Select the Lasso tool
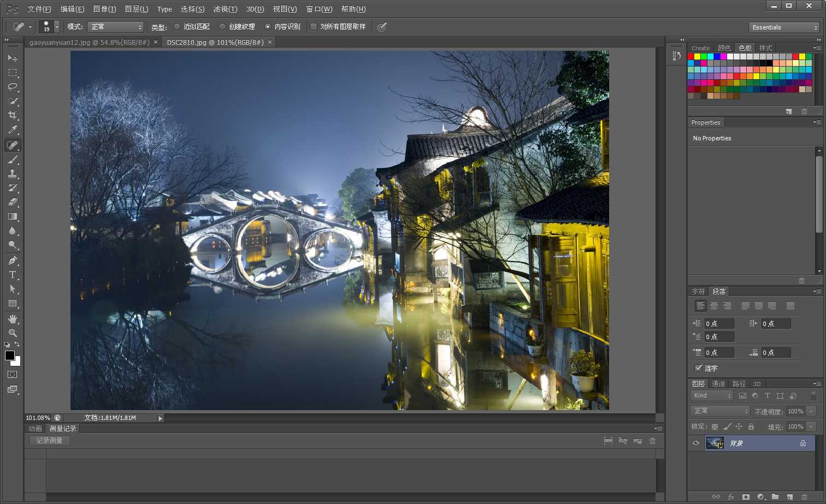The image size is (826, 504). point(13,87)
